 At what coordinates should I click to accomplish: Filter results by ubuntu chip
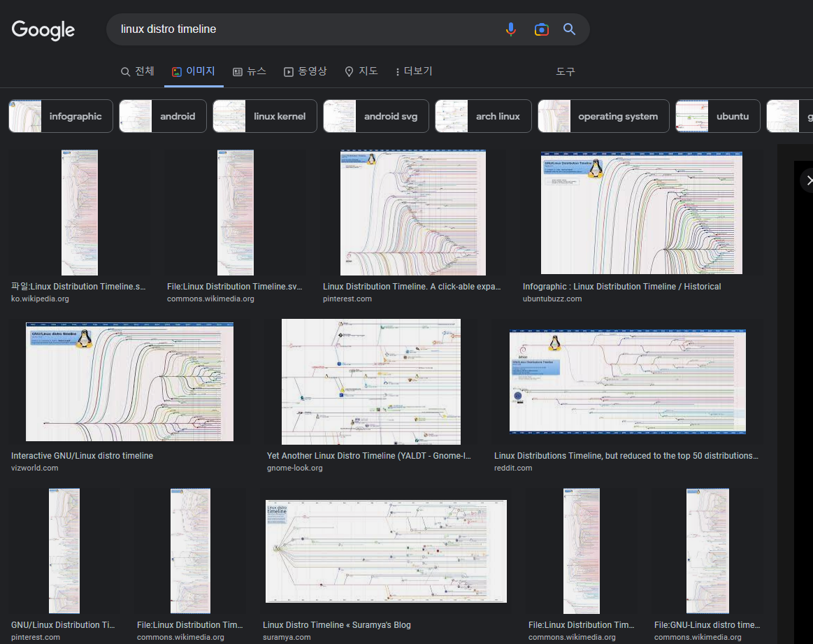click(718, 116)
